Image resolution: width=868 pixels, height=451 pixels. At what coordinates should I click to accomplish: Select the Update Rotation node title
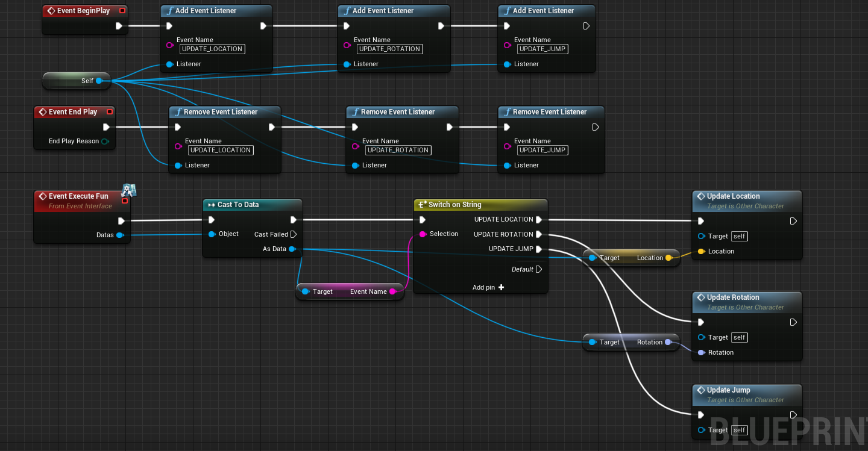733,297
